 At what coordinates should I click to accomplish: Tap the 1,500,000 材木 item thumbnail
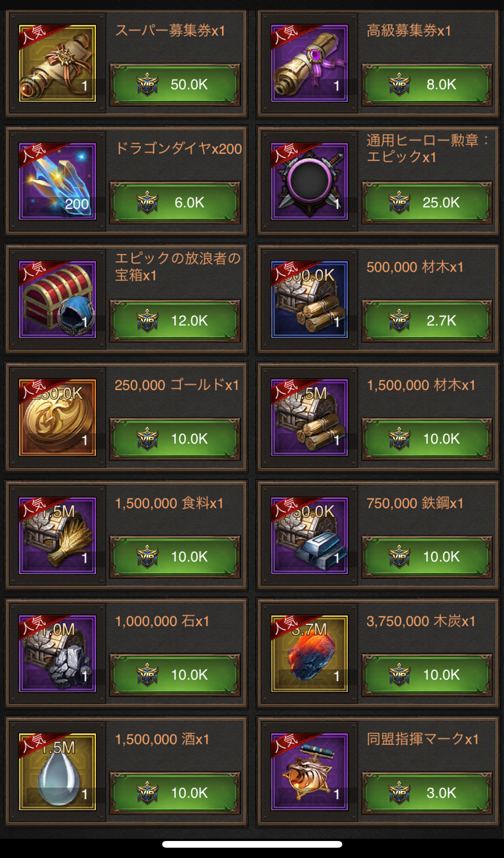click(309, 418)
